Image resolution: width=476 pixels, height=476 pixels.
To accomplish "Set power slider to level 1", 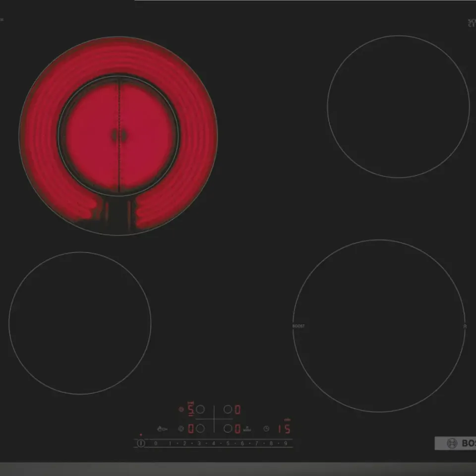I will (x=170, y=443).
